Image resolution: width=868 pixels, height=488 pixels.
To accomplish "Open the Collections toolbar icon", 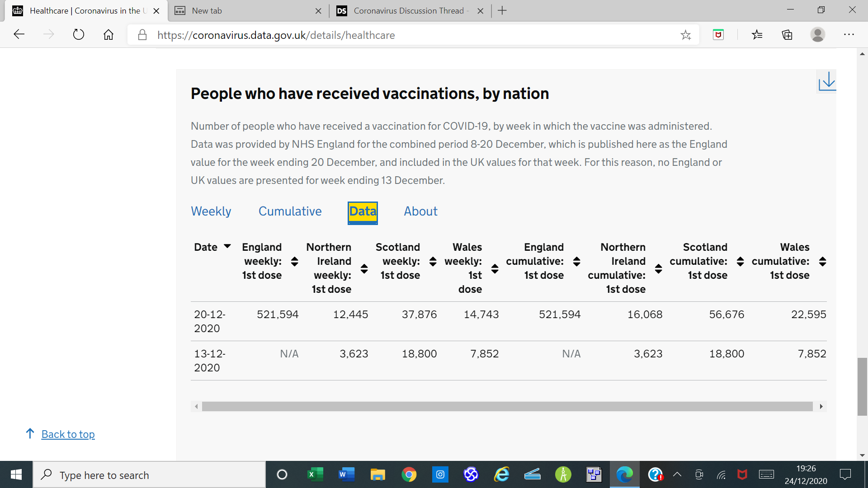I will (787, 35).
